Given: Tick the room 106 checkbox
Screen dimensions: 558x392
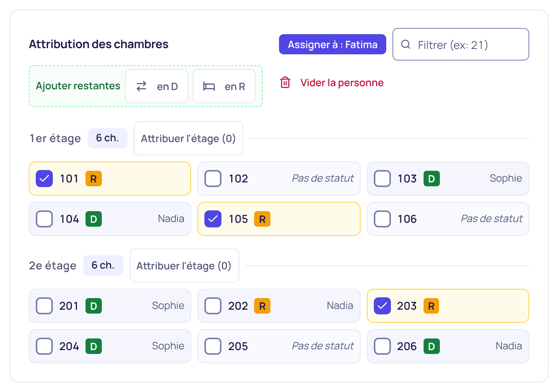Looking at the screenshot, I should [x=382, y=219].
